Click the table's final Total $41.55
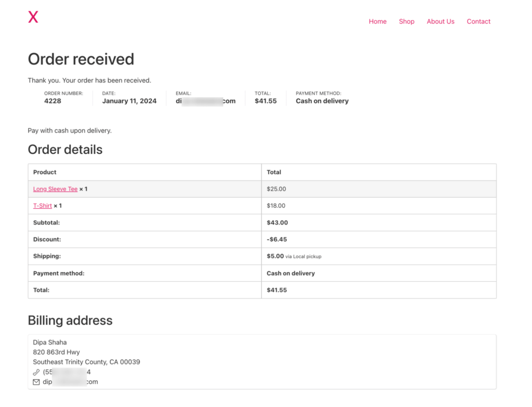 (276, 290)
